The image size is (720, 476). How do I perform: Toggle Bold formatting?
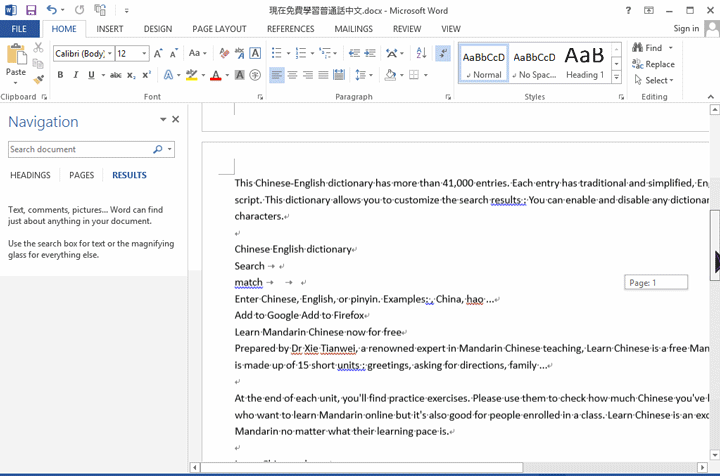[x=60, y=75]
